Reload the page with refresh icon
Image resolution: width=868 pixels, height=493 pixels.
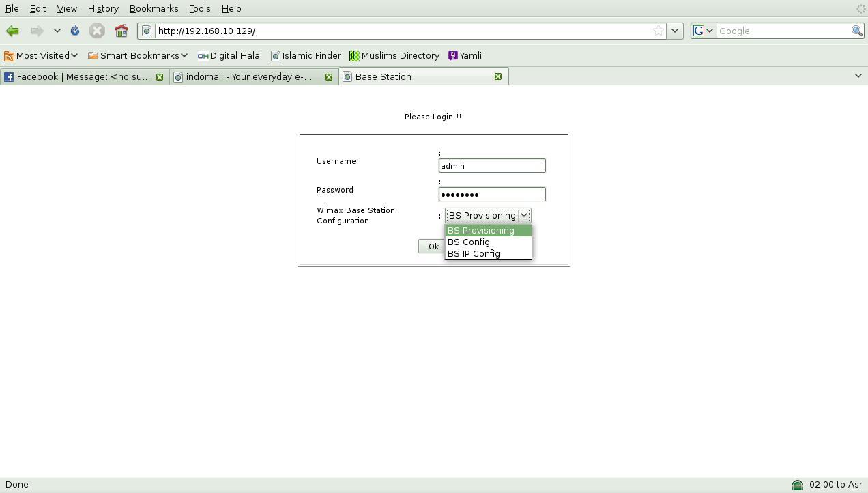(x=75, y=31)
